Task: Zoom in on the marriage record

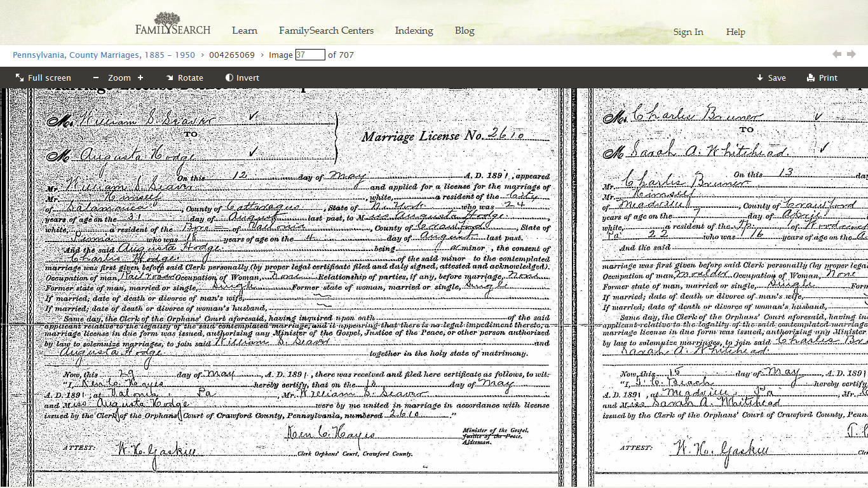Action: point(140,78)
